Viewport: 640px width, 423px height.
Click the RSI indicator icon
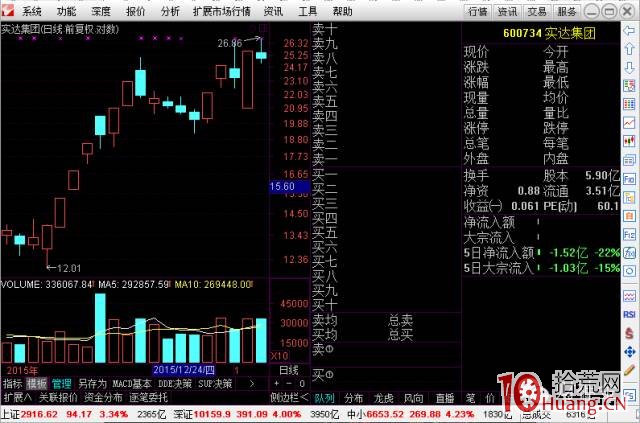(x=629, y=314)
